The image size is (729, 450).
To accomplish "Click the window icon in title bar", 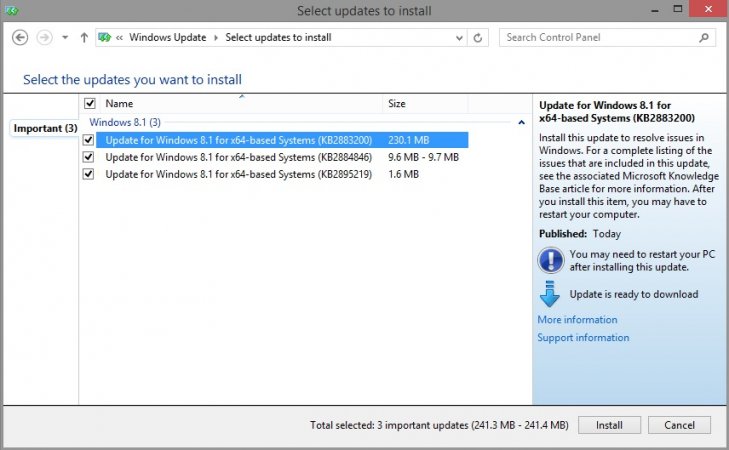I will point(12,10).
